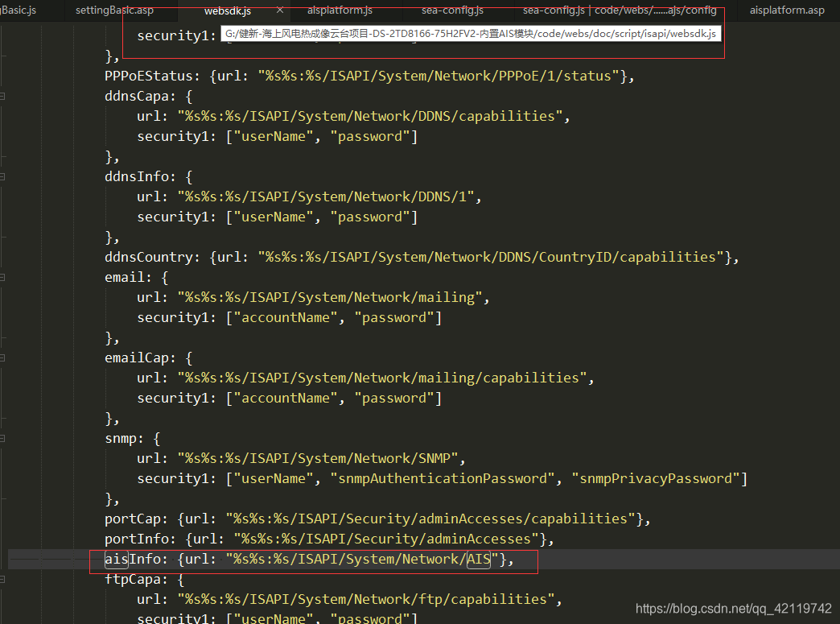Collapse the ddnsInfo block fold marker
840x624 pixels.
[2, 177]
